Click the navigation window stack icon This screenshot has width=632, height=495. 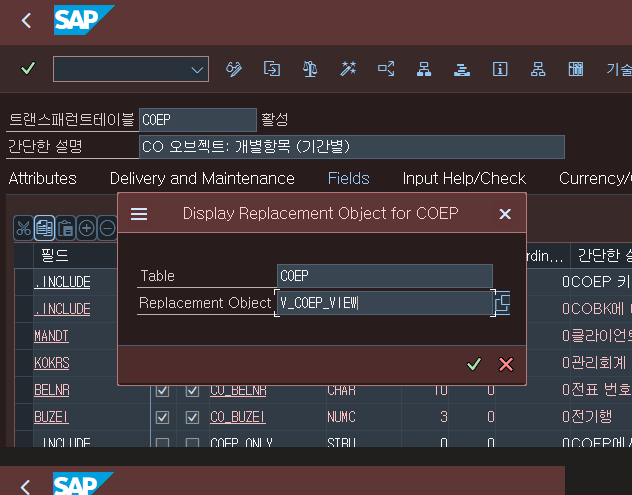tap(462, 69)
